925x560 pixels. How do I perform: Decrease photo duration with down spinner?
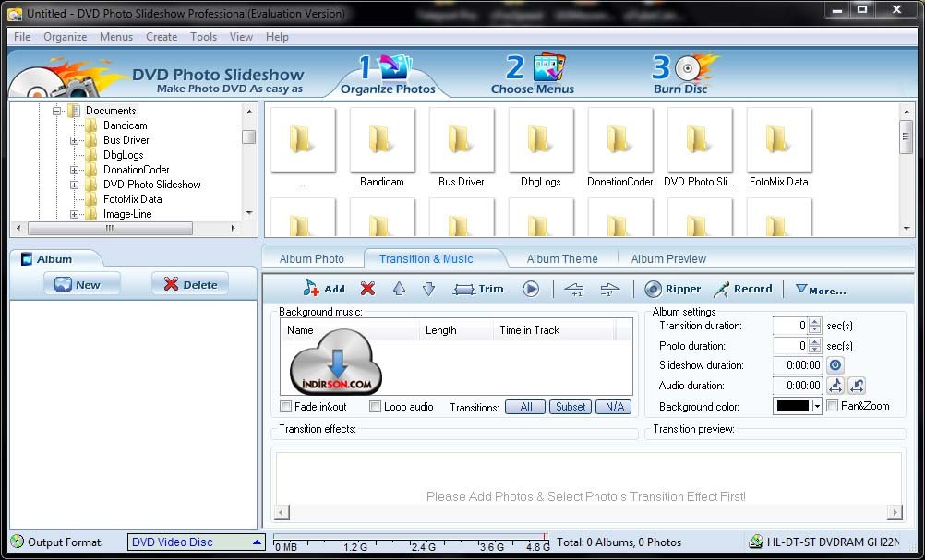(x=815, y=350)
